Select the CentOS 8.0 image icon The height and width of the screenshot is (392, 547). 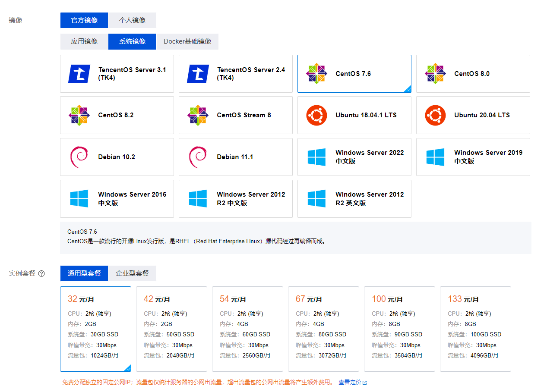pos(435,74)
